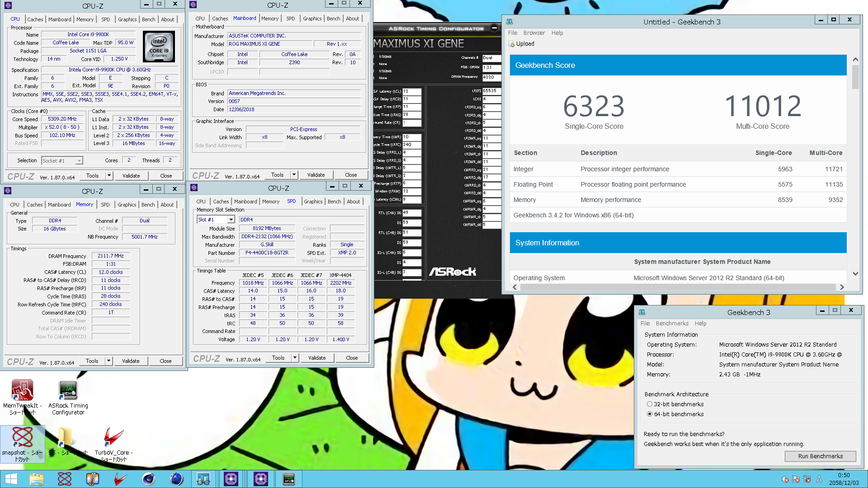Click the Intel Core i9 logo in CPU-Z

click(159, 47)
